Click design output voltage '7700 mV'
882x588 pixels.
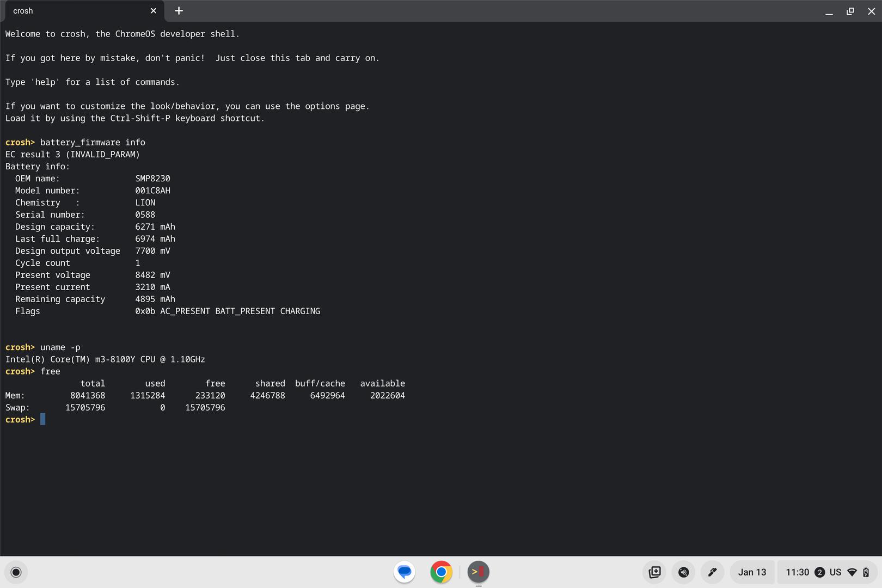[153, 251]
